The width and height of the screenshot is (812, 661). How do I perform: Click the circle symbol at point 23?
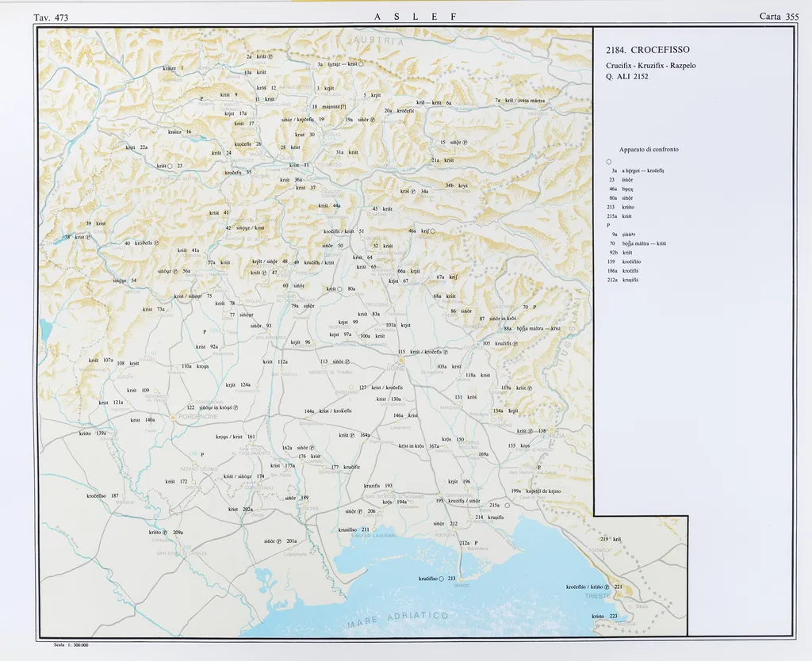170,166
